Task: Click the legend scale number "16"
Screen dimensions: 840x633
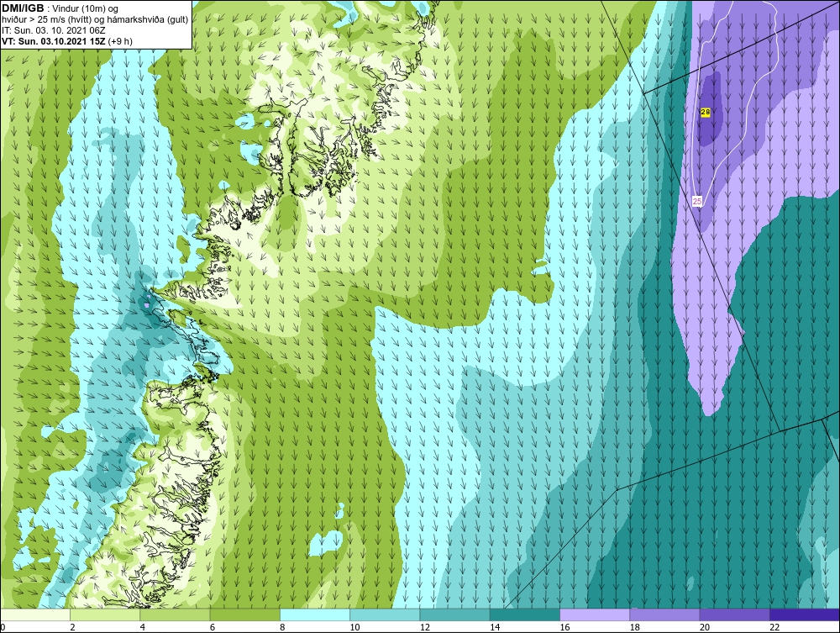Action: (564, 628)
